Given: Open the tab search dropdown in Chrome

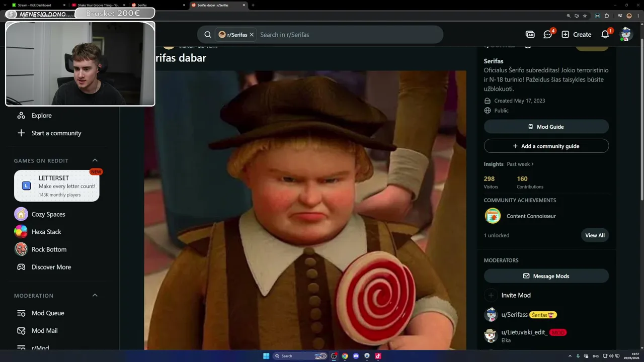Looking at the screenshot, I should pos(5,5).
